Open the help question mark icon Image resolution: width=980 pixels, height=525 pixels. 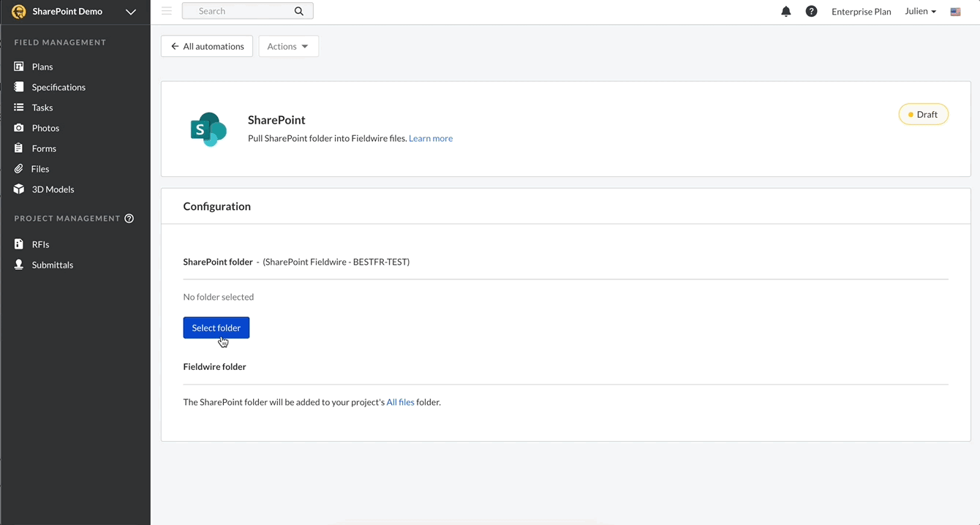click(811, 11)
